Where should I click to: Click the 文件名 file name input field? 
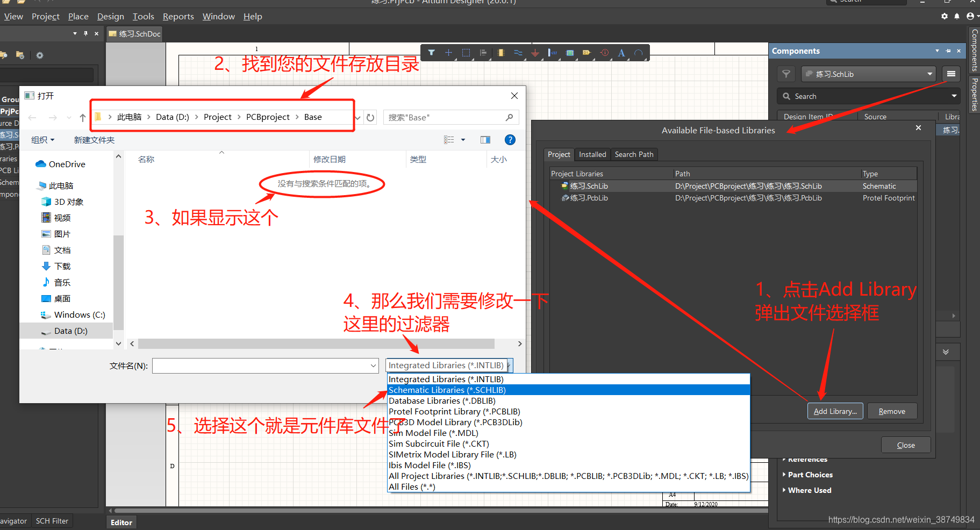[261, 366]
